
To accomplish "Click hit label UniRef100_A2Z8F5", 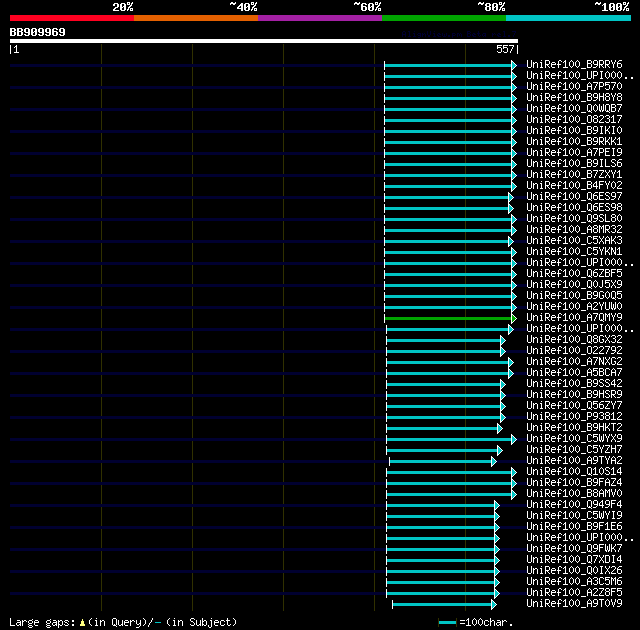I will pyautogui.click(x=574, y=593).
